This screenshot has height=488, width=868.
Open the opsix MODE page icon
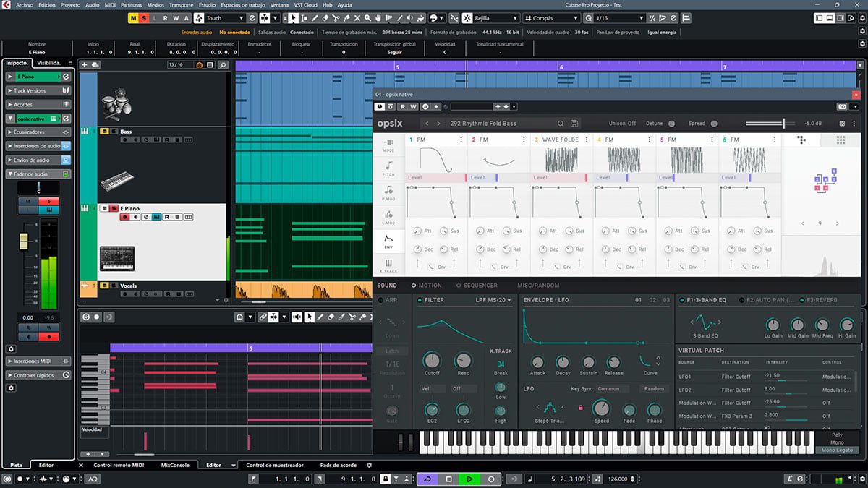pos(388,144)
